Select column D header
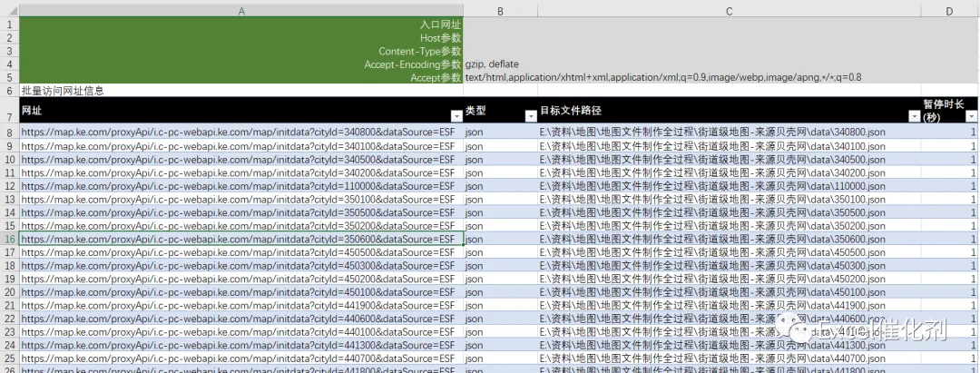This screenshot has height=373, width=980. click(x=950, y=11)
